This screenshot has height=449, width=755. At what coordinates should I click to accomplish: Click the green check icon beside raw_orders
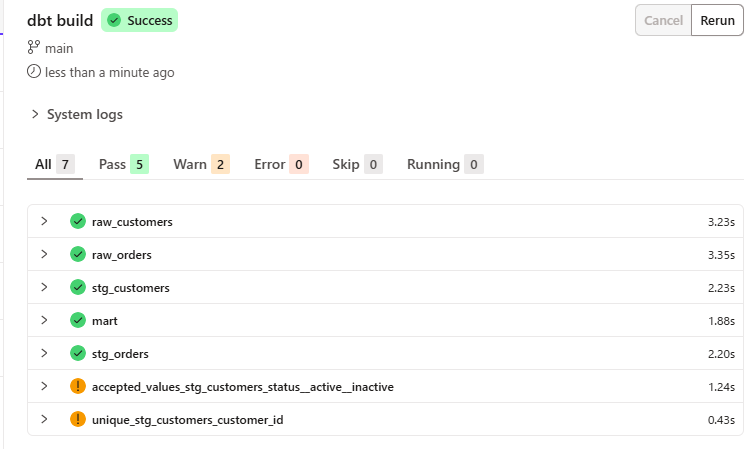tap(78, 254)
